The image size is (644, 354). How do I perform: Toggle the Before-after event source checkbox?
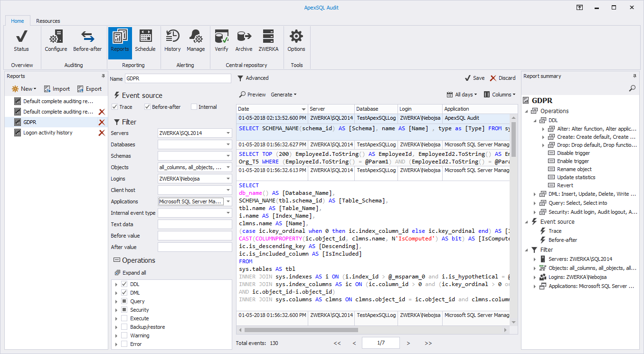147,107
